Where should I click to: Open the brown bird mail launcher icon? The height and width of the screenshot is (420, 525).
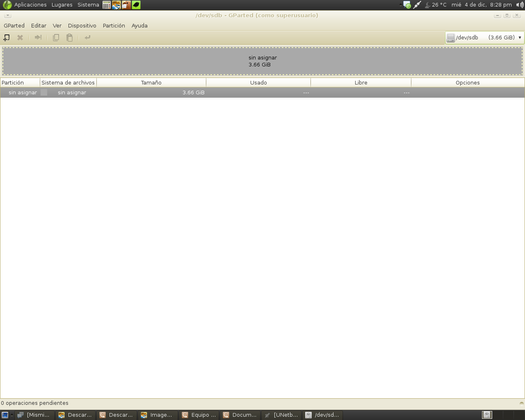126,5
